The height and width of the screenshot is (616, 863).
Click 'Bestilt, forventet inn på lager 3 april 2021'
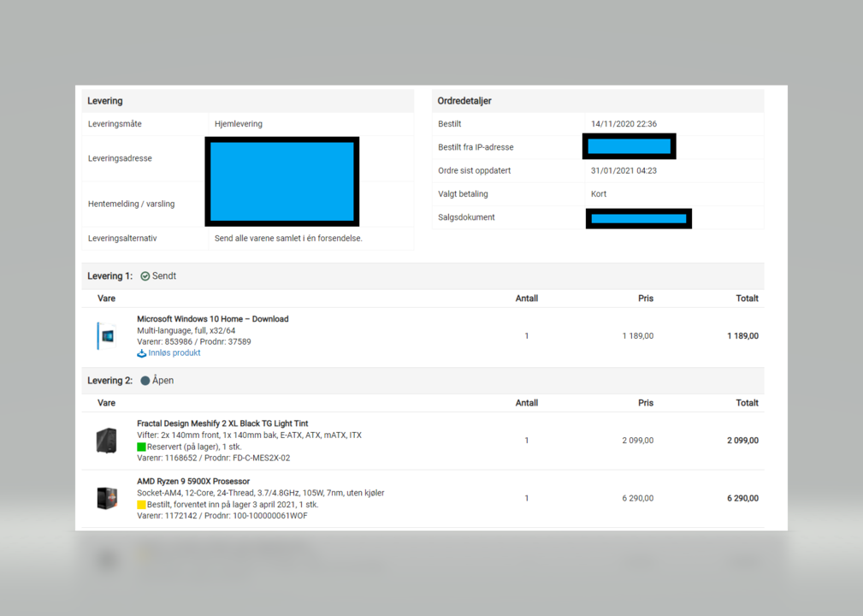tap(233, 505)
